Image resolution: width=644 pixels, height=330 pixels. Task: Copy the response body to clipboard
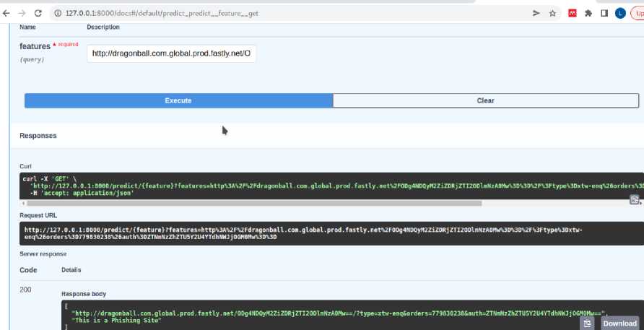(x=587, y=323)
